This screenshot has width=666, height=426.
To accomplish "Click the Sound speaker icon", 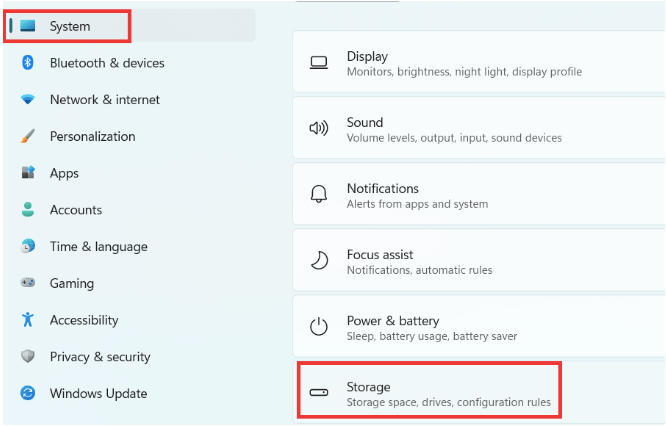I will (319, 128).
